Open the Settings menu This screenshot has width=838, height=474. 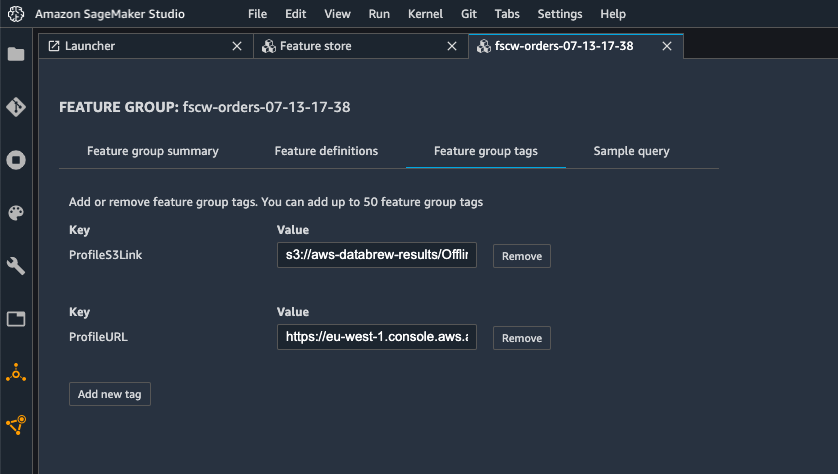[560, 14]
